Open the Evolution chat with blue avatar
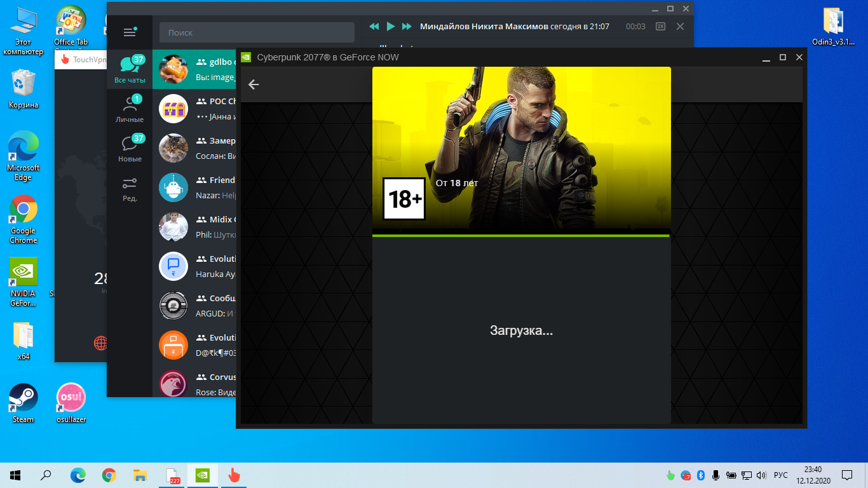The width and height of the screenshot is (868, 488). (x=194, y=267)
